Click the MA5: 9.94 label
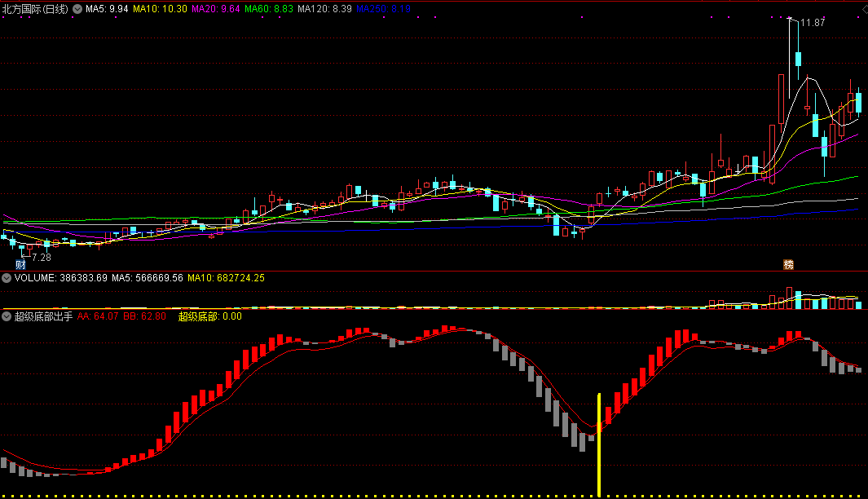 [107, 9]
